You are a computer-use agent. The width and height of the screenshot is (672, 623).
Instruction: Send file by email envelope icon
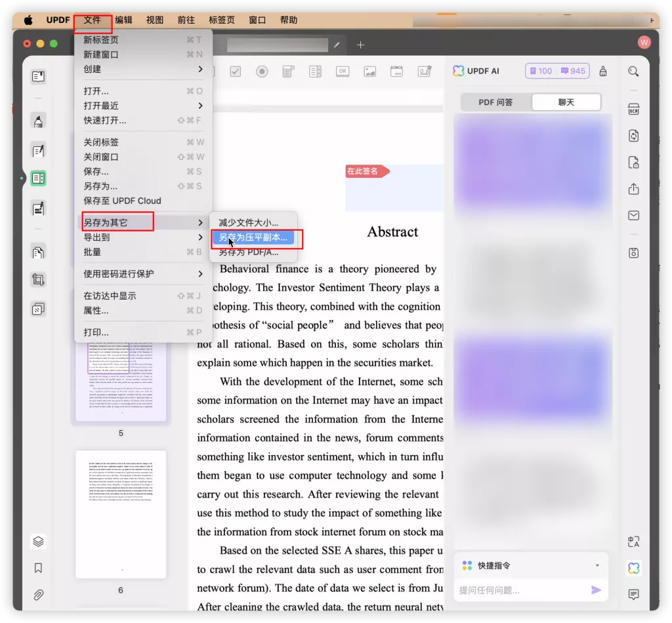pos(633,215)
